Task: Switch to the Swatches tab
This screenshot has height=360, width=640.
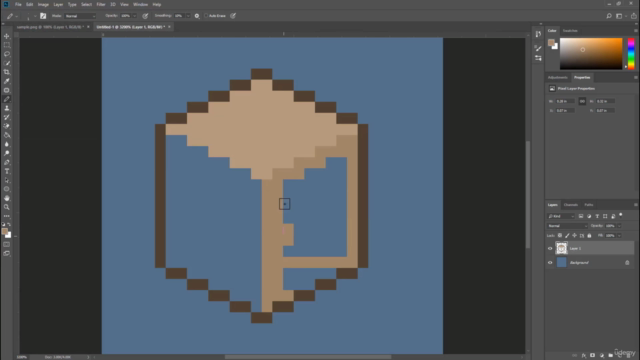Action: tap(570, 31)
